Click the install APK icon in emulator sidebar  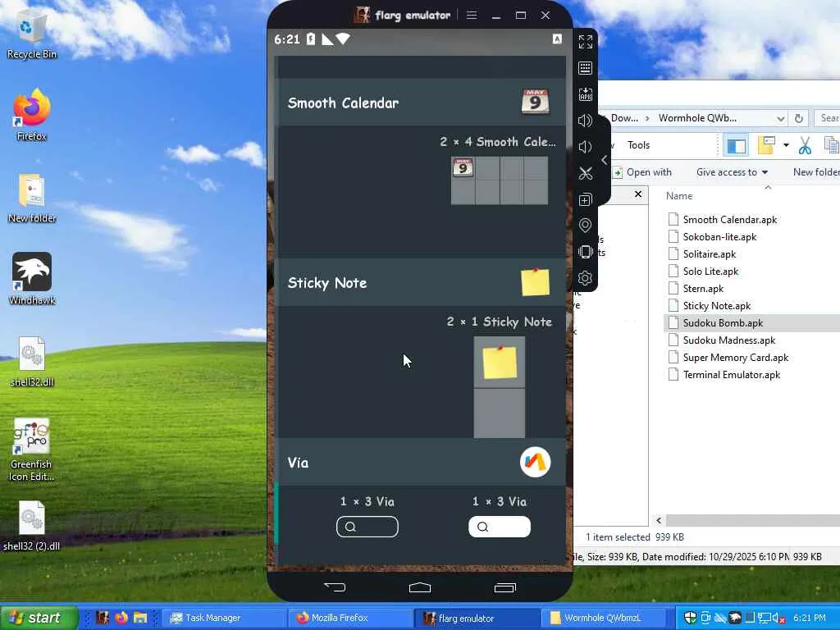tap(585, 94)
